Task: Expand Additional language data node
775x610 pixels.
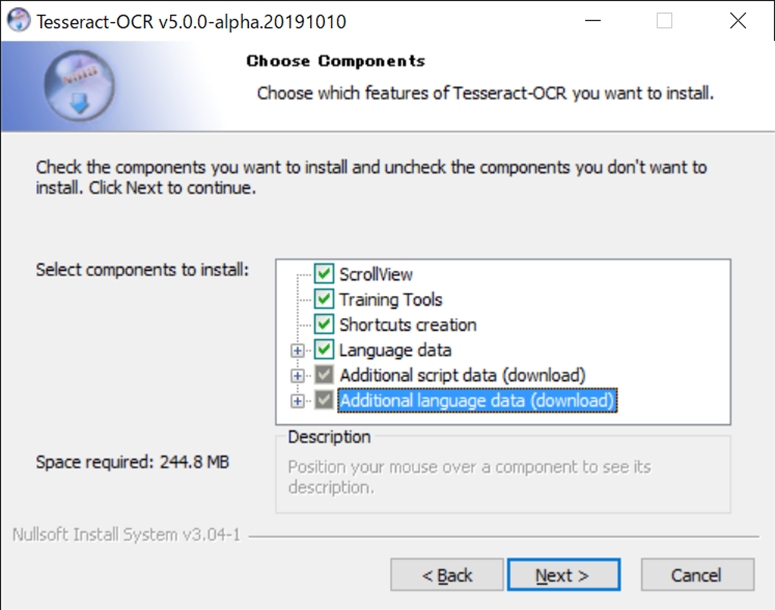Action: point(297,401)
